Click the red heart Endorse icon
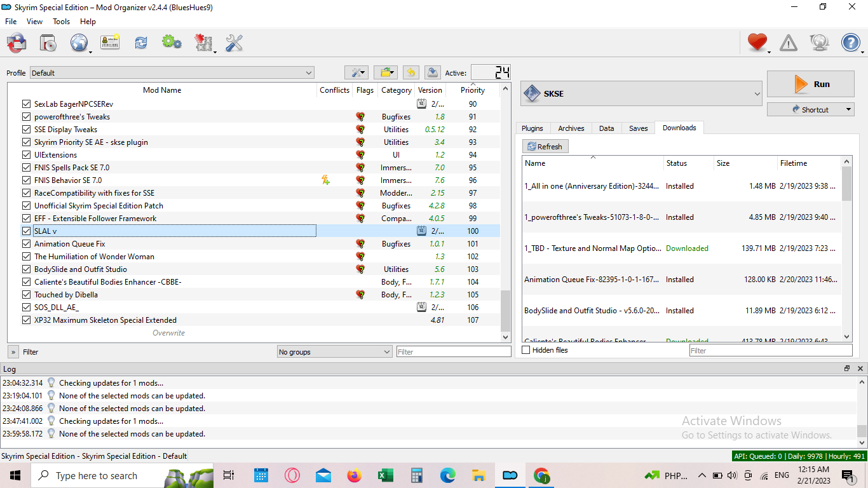The width and height of the screenshot is (868, 488). pyautogui.click(x=757, y=43)
